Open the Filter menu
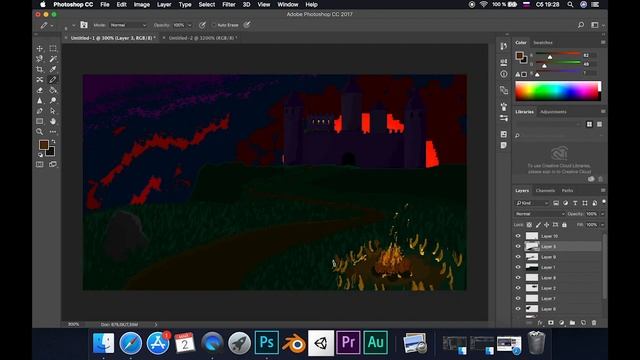Viewport: 640px width, 360px height. (x=229, y=4)
